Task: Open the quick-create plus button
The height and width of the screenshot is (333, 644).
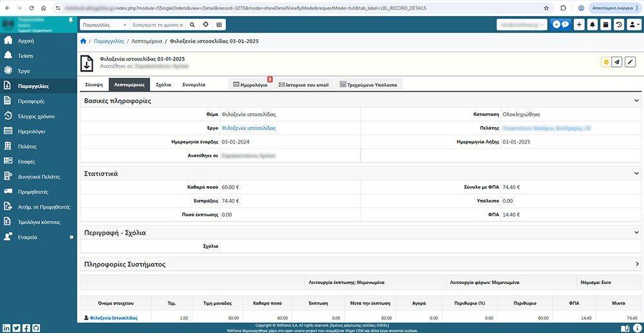Action: click(x=579, y=24)
